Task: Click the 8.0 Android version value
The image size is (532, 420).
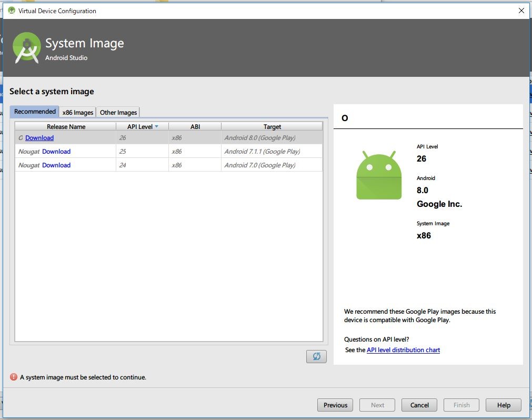Action: pyautogui.click(x=423, y=191)
